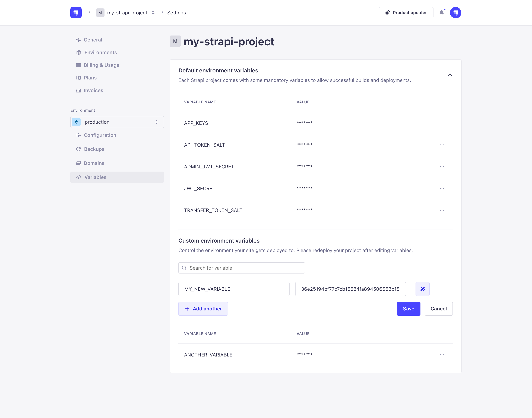Click the Search for variable field
This screenshot has height=418, width=532.
pyautogui.click(x=242, y=268)
